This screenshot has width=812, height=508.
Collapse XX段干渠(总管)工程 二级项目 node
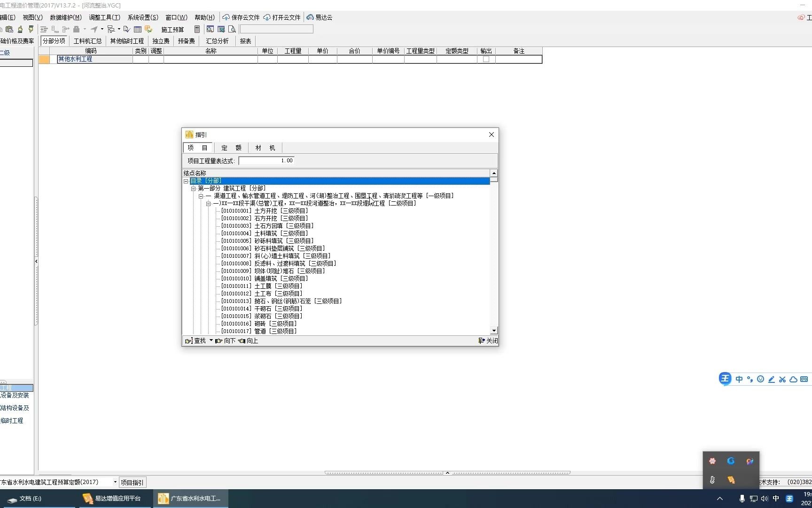208,204
